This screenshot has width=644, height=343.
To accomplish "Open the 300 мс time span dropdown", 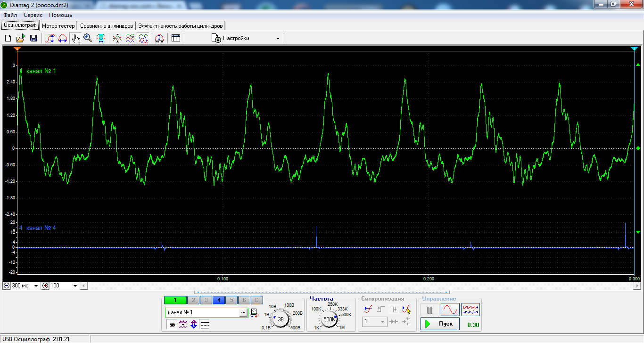I will pos(36,286).
